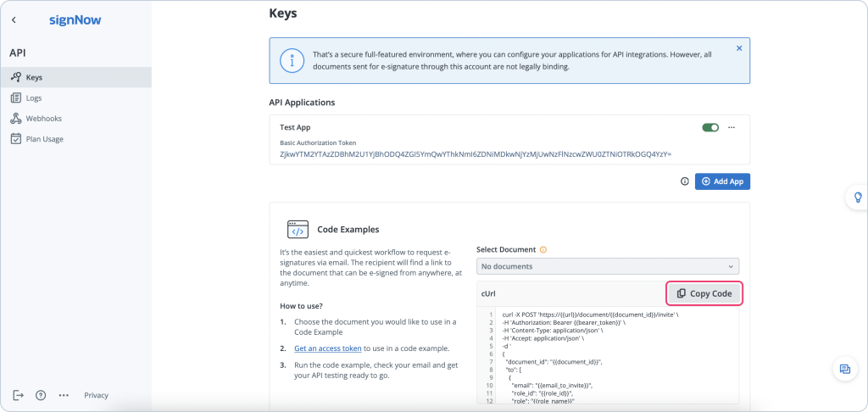This screenshot has width=868, height=412.
Task: Open the Logs sidebar item
Action: click(34, 98)
